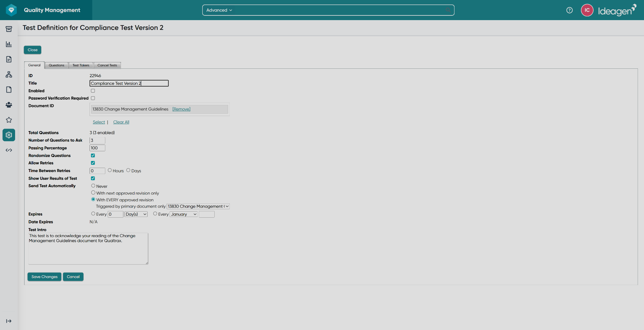Screen dimensions: 644x330
Task: Toggle Password Verification Required checkbox
Action: point(93,98)
